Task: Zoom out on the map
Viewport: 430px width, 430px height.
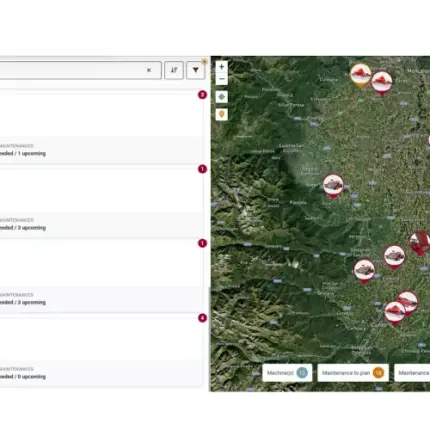Action: click(222, 79)
